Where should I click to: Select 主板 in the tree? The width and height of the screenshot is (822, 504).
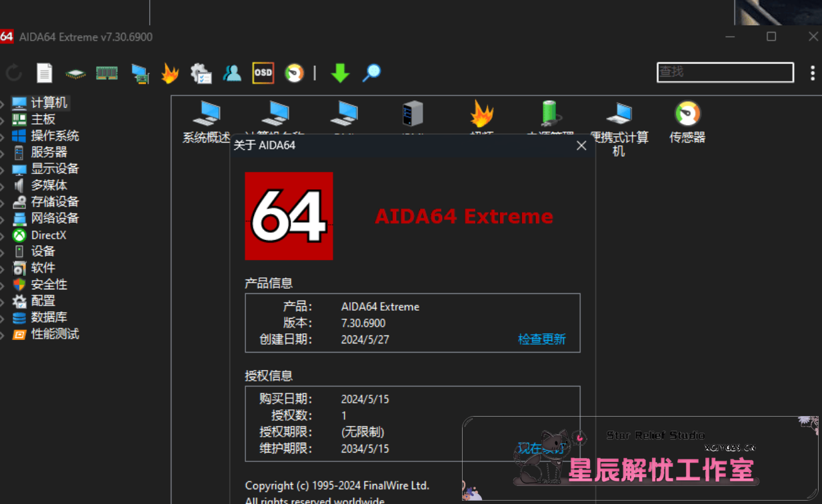pos(43,119)
